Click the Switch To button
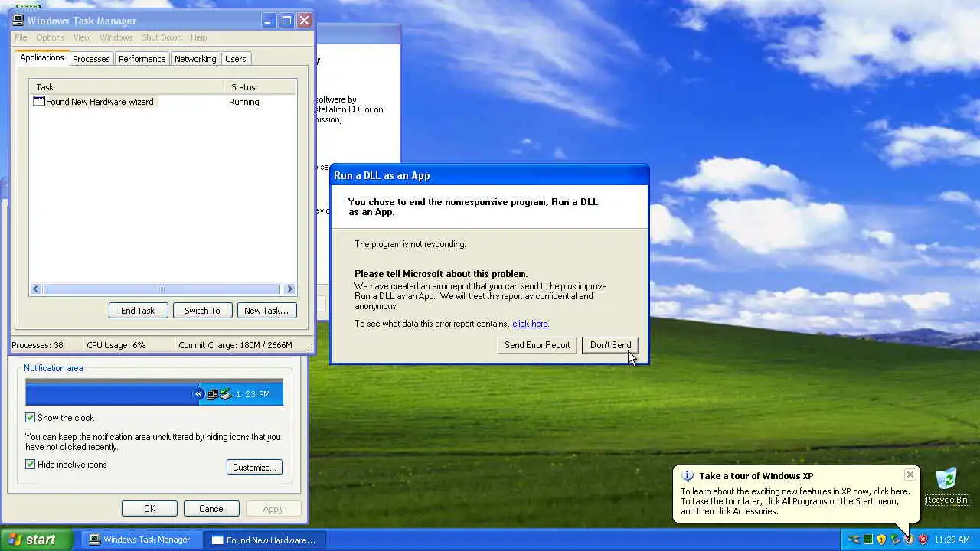The width and height of the screenshot is (980, 551). click(x=202, y=310)
